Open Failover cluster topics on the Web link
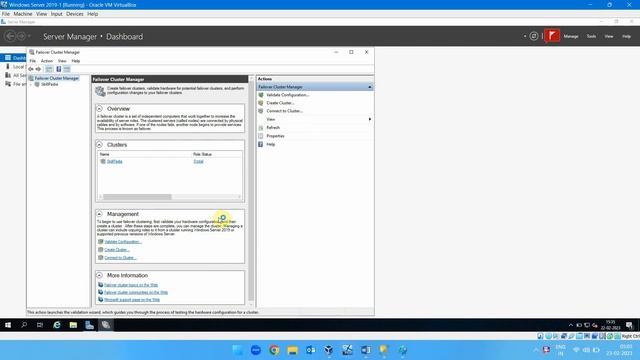Image resolution: width=640 pixels, height=360 pixels. [x=131, y=285]
